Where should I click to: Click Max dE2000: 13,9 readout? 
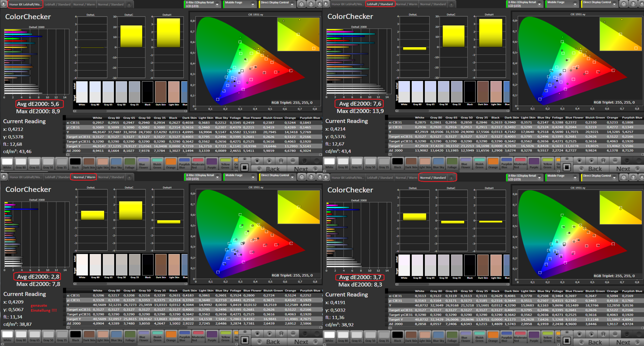click(361, 111)
